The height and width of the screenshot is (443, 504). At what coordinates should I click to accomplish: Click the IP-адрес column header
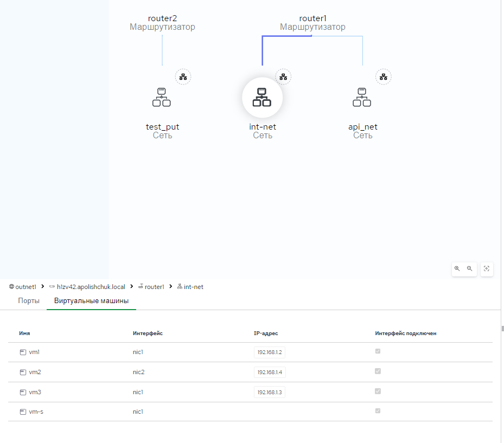266,333
